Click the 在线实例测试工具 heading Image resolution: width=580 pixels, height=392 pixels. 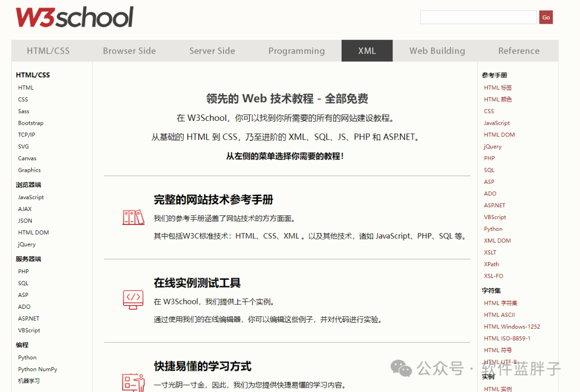(197, 283)
